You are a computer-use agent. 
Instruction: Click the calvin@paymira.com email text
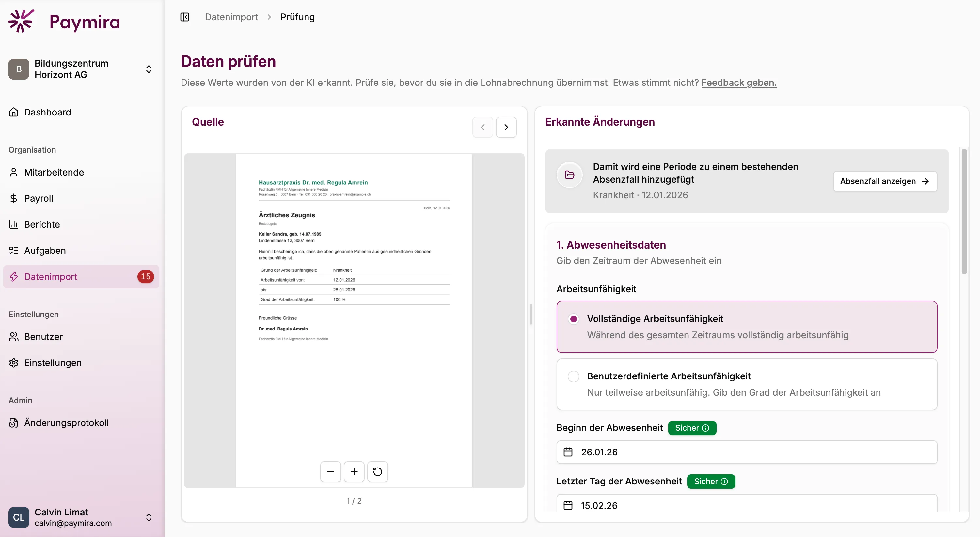click(x=73, y=523)
